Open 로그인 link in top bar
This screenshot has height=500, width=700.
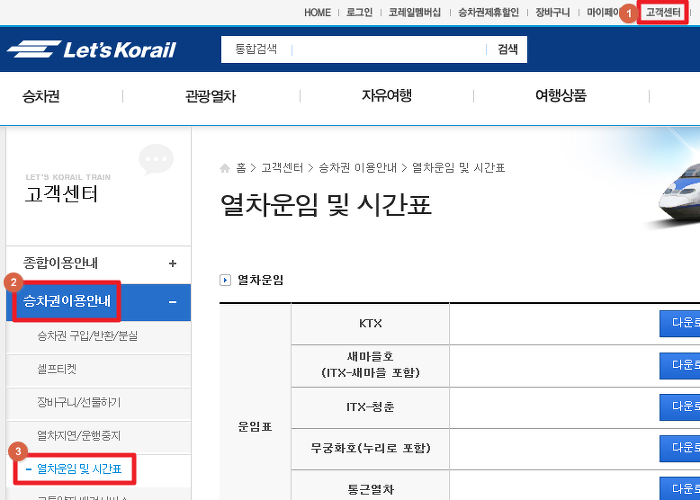click(x=359, y=12)
